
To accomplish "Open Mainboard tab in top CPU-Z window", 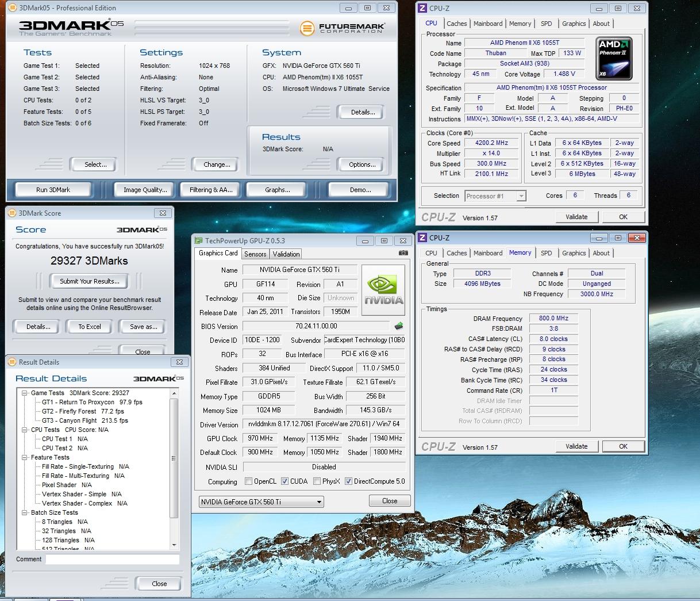I will point(488,24).
